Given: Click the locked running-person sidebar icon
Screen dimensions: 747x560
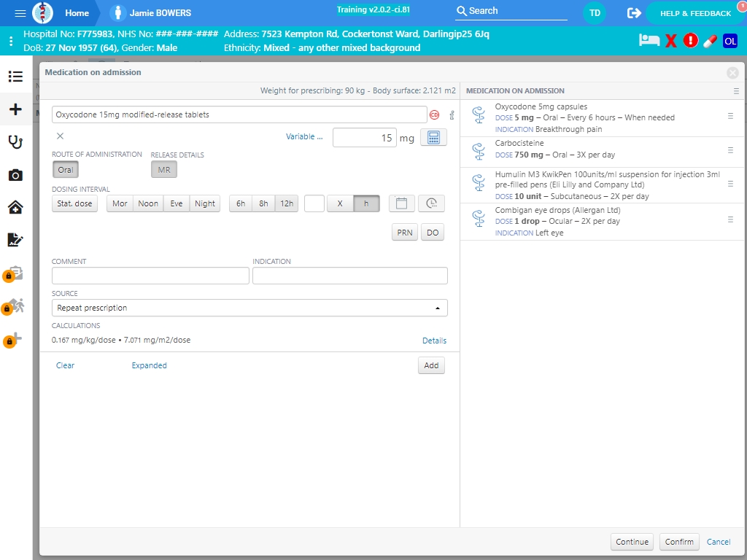Looking at the screenshot, I should [x=15, y=306].
